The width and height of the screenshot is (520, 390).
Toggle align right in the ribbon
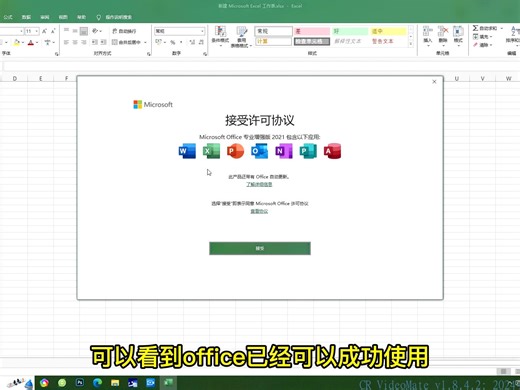tap(84, 42)
